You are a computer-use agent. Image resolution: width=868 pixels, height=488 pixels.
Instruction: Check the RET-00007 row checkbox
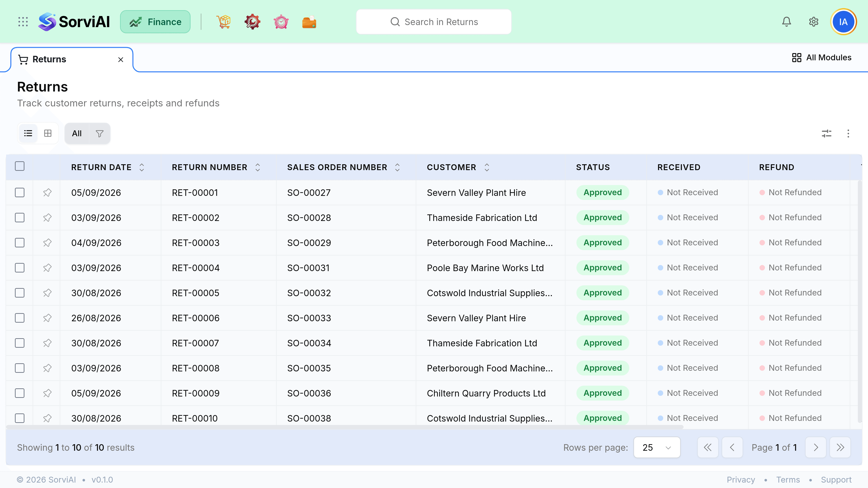pos(20,343)
